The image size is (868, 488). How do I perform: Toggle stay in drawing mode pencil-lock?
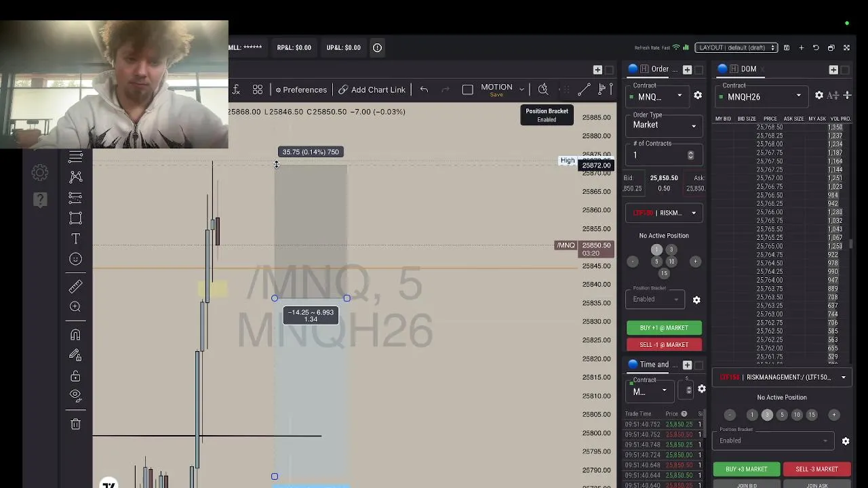75,355
